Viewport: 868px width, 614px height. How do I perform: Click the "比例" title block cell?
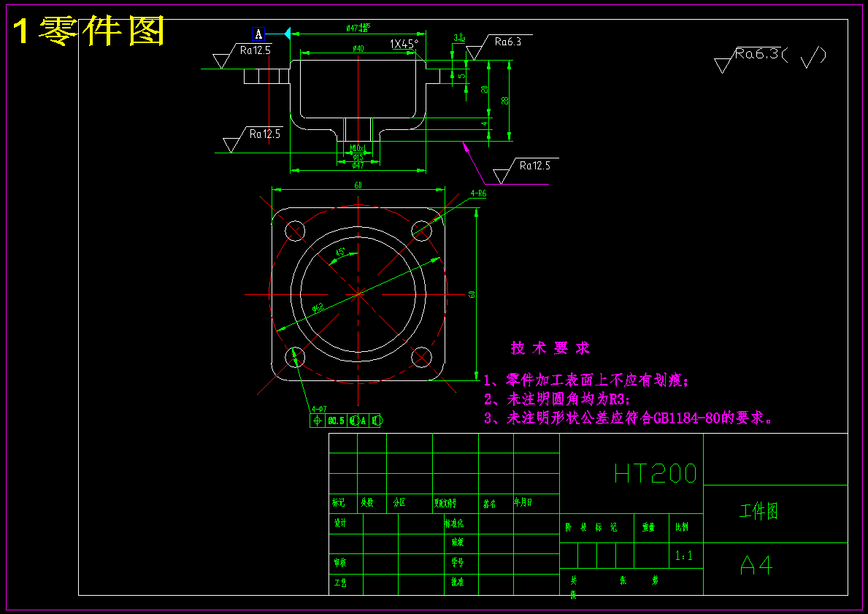[x=682, y=527]
